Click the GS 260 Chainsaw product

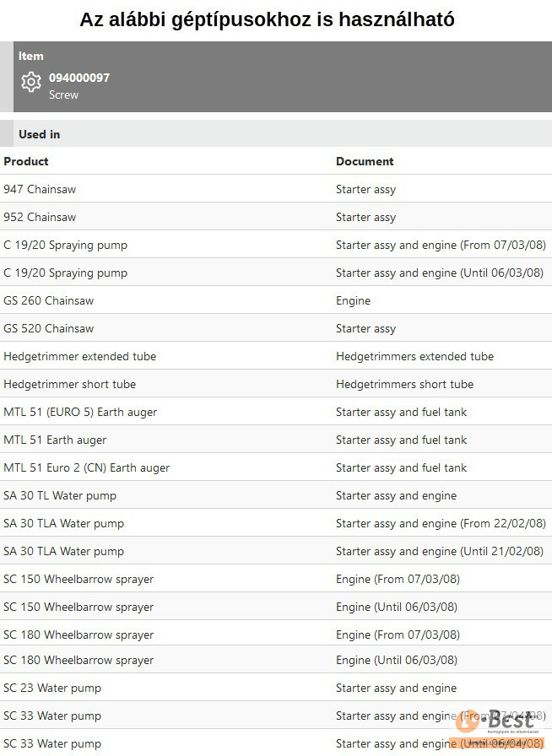49,300
